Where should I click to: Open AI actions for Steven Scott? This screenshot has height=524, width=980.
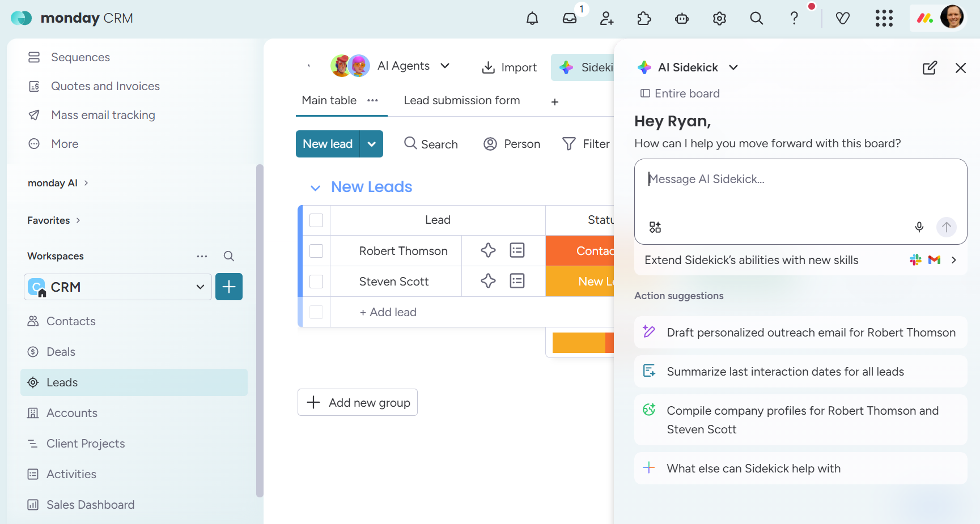(488, 281)
